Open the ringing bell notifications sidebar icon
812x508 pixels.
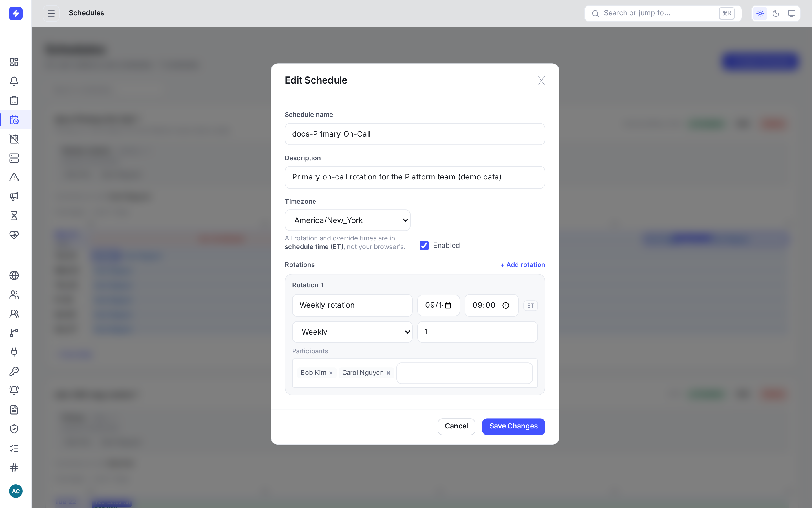coord(14,390)
